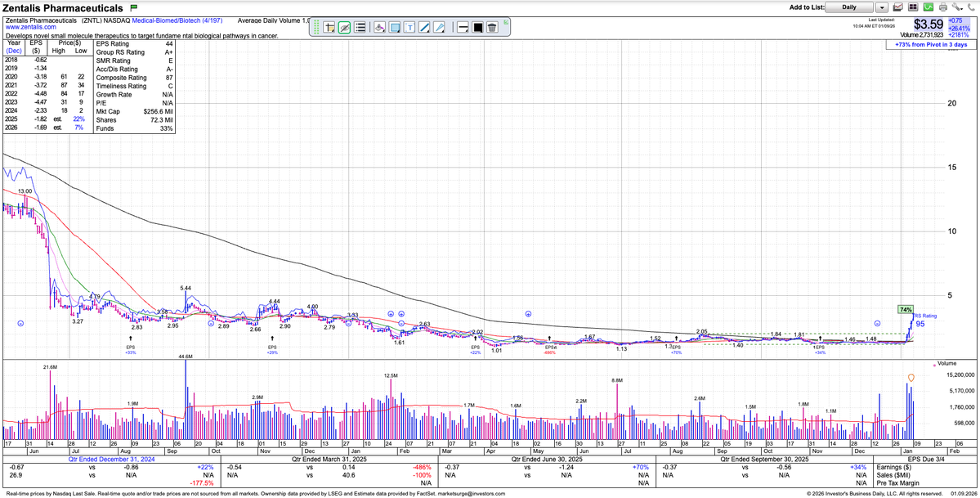Select the crosshair note annotation tool

(329, 27)
